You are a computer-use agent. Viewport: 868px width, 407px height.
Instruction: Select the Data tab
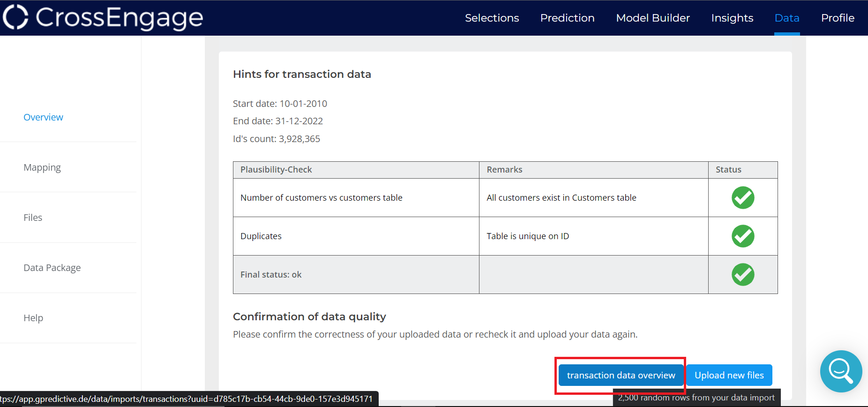pos(787,18)
